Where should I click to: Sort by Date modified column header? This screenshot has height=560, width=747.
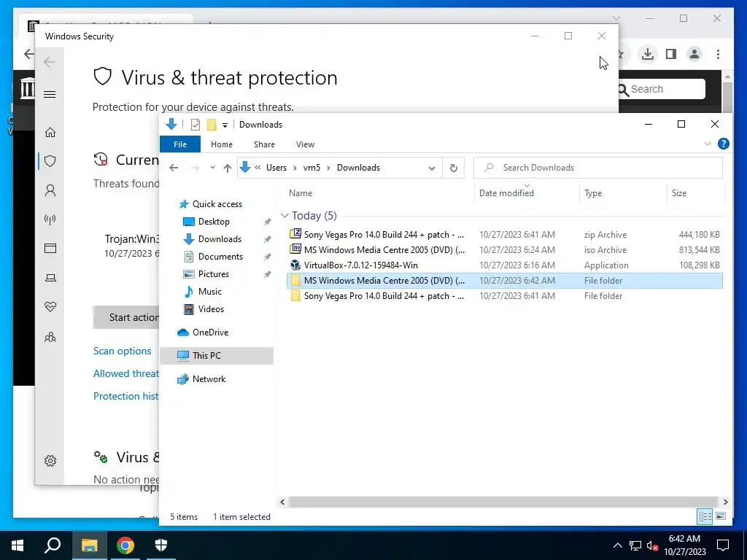coord(527,192)
